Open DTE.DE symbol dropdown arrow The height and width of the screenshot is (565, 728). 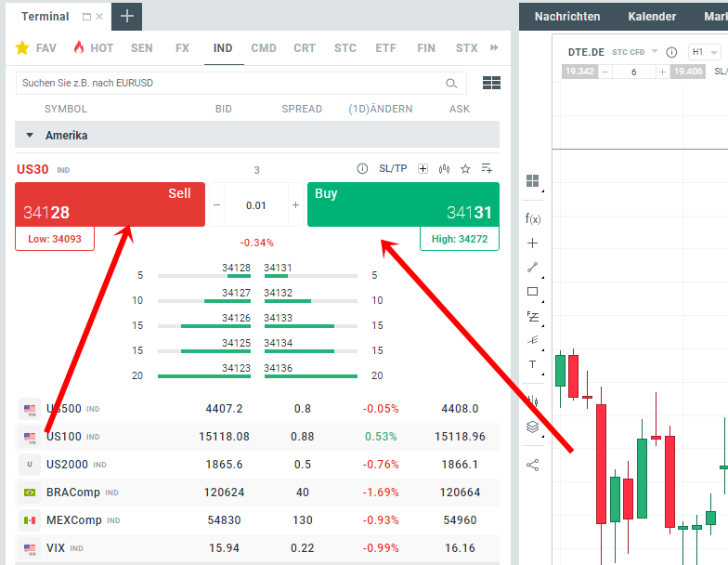[x=655, y=51]
